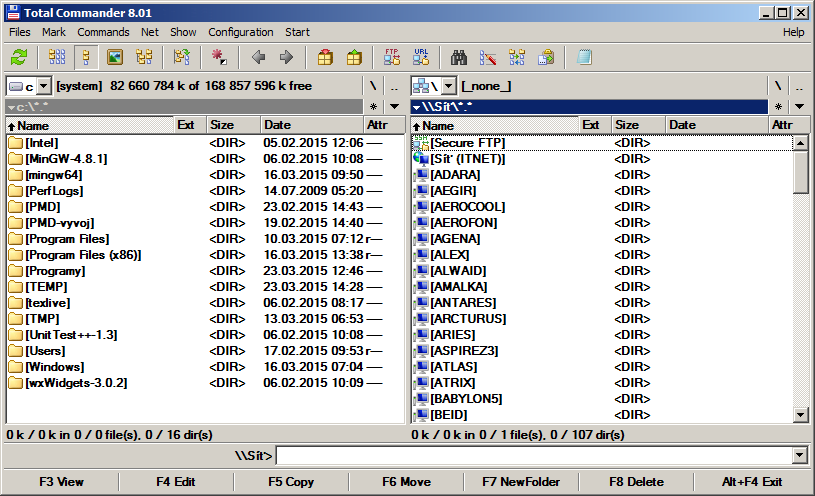This screenshot has width=815, height=496.
Task: Open synchronize directories icon
Action: (517, 57)
